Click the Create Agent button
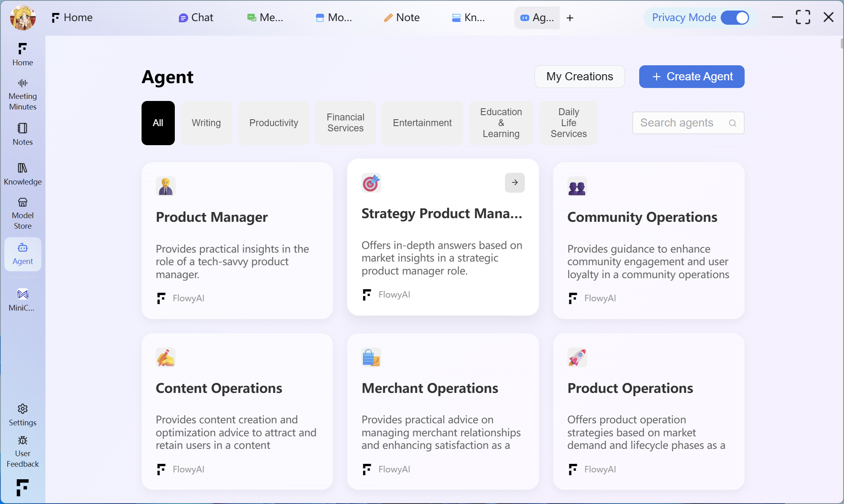Viewport: 844px width, 504px height. click(692, 77)
